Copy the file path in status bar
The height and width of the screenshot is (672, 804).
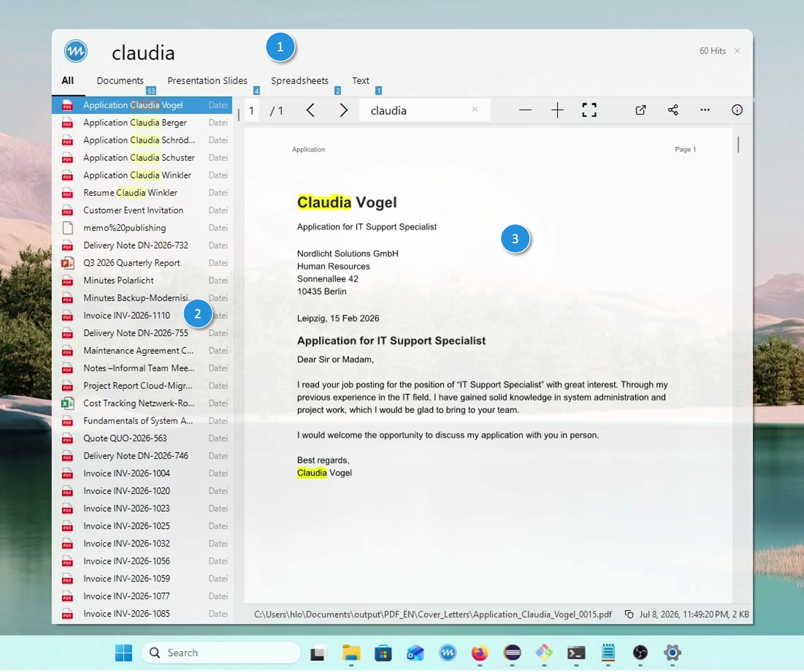tap(629, 614)
